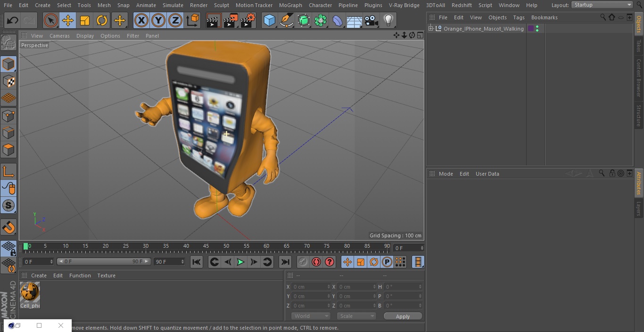Render to Picture Viewer
This screenshot has width=644, height=332.
point(231,20)
